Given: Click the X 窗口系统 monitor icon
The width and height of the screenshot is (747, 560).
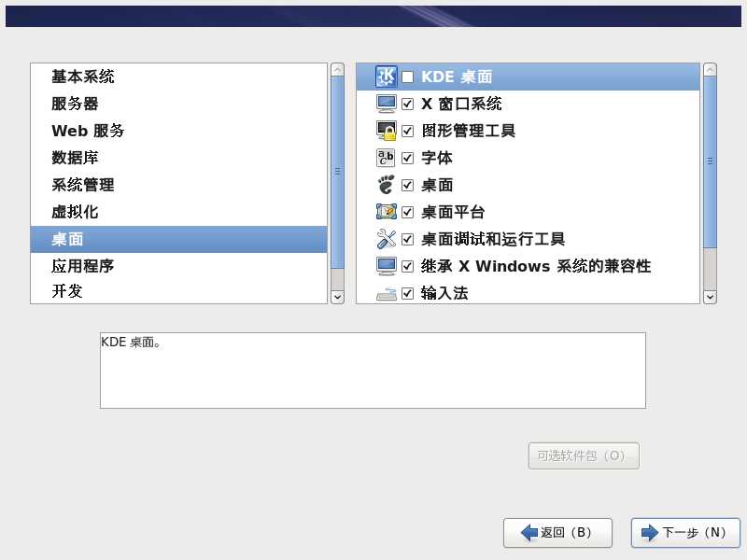Looking at the screenshot, I should click(x=386, y=104).
